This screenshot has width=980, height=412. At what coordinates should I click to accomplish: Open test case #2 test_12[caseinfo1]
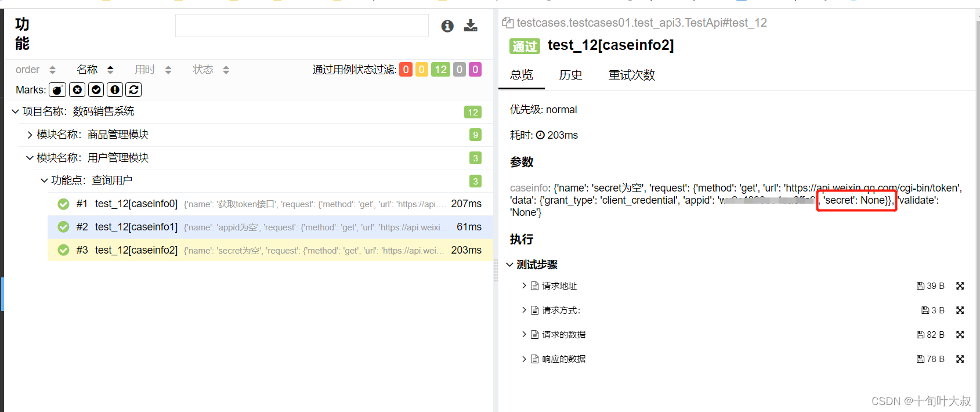coord(270,227)
